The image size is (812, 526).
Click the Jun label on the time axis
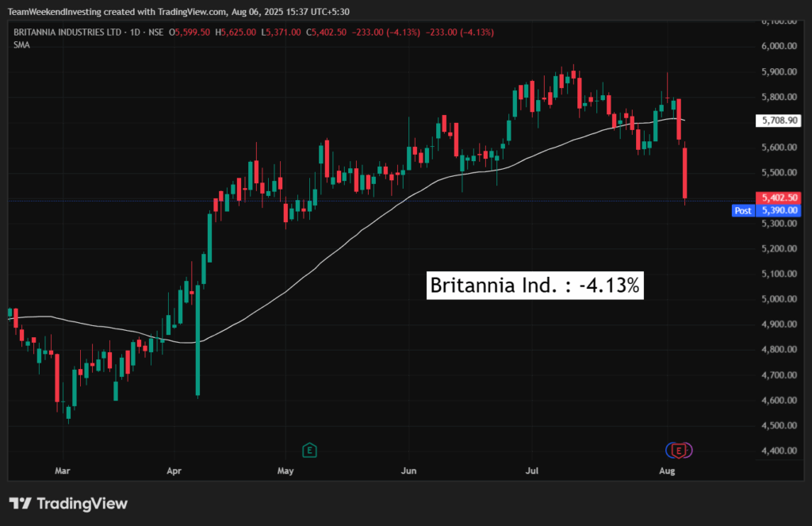tap(408, 470)
